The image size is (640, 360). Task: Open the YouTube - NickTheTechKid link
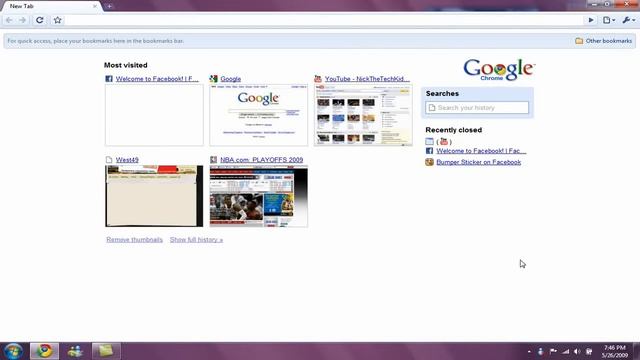pos(367,79)
